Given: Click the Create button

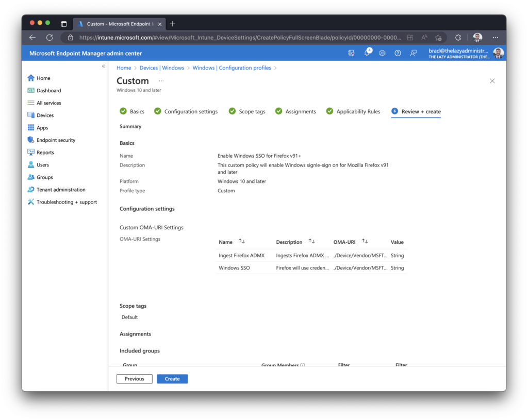Looking at the screenshot, I should (172, 379).
